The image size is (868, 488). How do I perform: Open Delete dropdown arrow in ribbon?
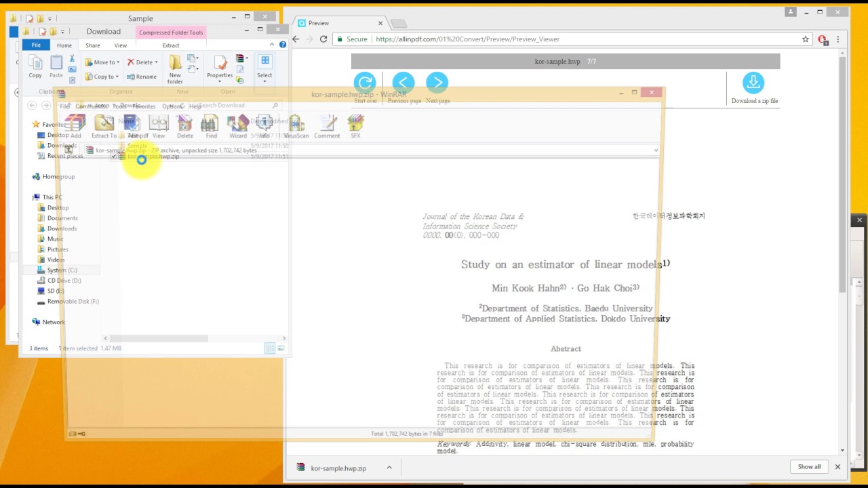coord(156,62)
